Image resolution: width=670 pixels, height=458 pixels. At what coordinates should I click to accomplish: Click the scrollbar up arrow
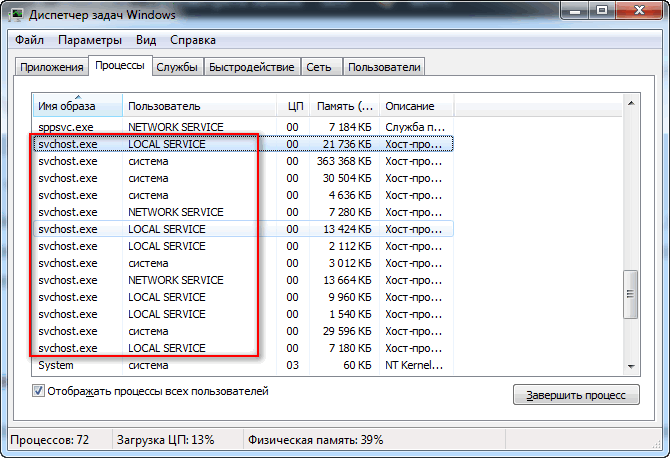(x=631, y=103)
